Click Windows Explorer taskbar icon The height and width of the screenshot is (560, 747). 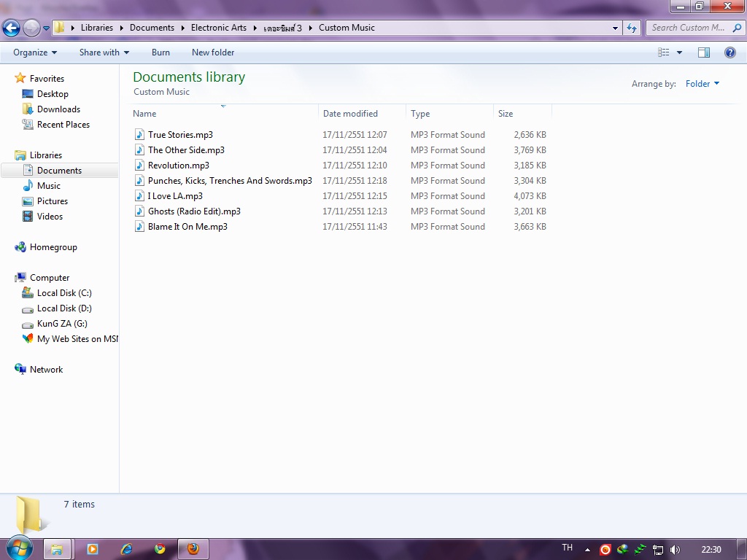click(x=57, y=550)
